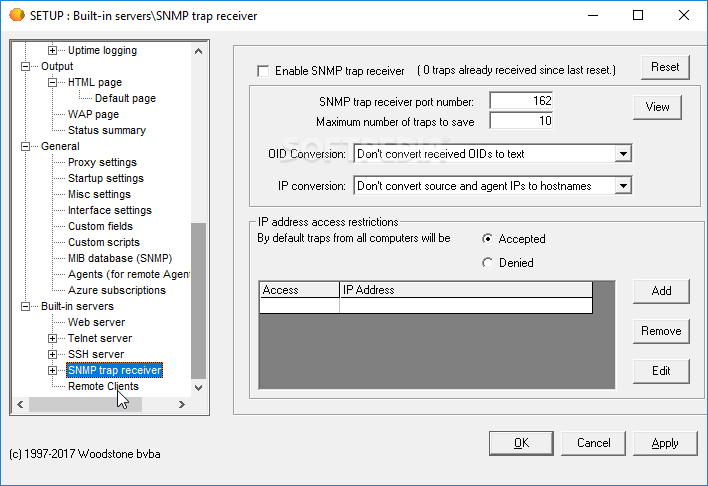Click the tree scroll right arrow
This screenshot has height=486, width=708.
[x=182, y=404]
